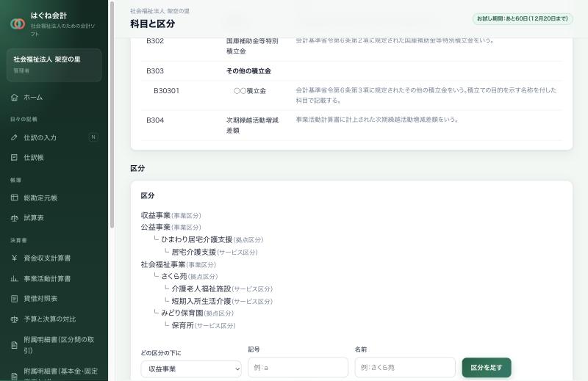Open the ホーム menu item
Screen dimensions: 588x381
click(x=54, y=98)
